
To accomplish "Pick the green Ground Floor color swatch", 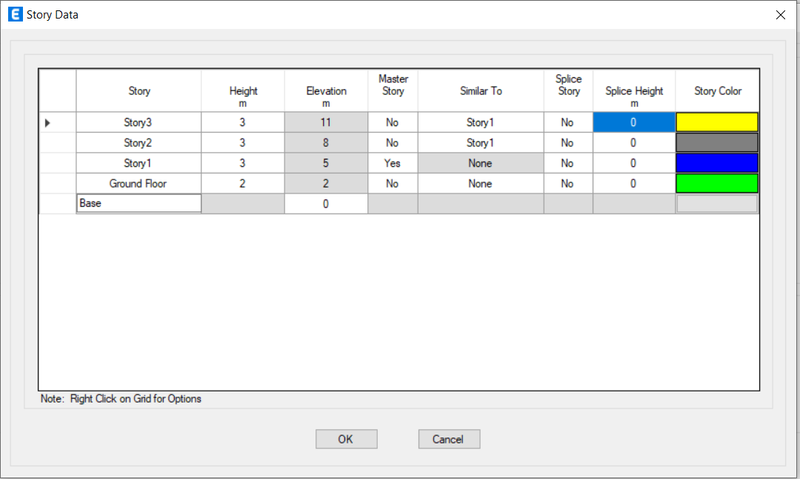I will click(717, 184).
